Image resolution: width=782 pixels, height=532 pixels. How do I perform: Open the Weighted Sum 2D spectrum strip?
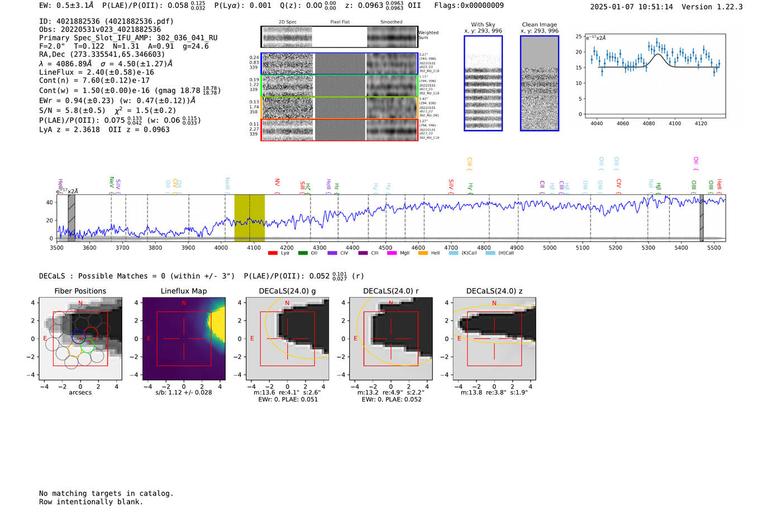coord(339,36)
